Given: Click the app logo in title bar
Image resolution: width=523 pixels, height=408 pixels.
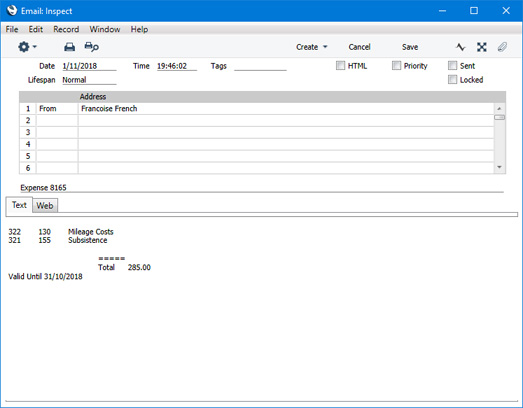Looking at the screenshot, I should point(12,11).
